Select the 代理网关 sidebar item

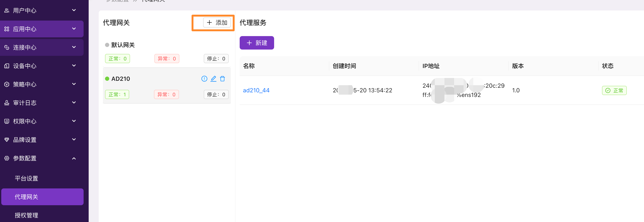[x=42, y=197]
